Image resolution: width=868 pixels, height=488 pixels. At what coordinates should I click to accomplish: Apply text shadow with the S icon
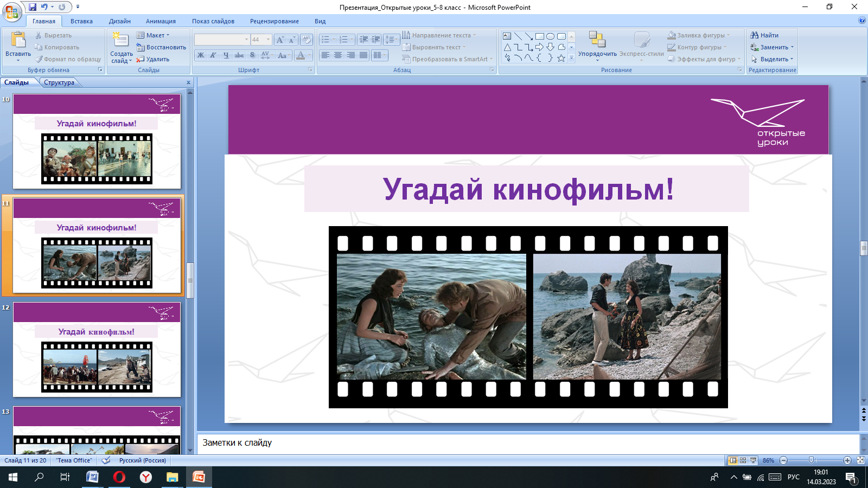pos(252,55)
